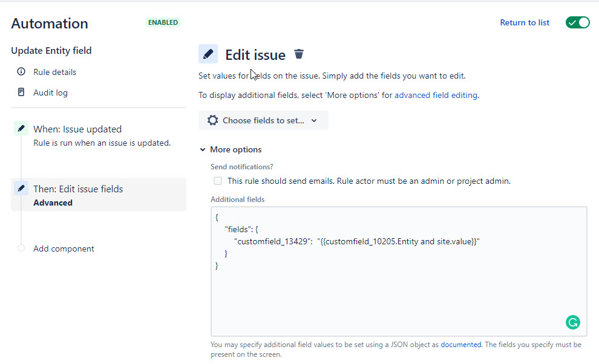Open the Choose fields to set dropdown
The width and height of the screenshot is (599, 364).
click(263, 120)
